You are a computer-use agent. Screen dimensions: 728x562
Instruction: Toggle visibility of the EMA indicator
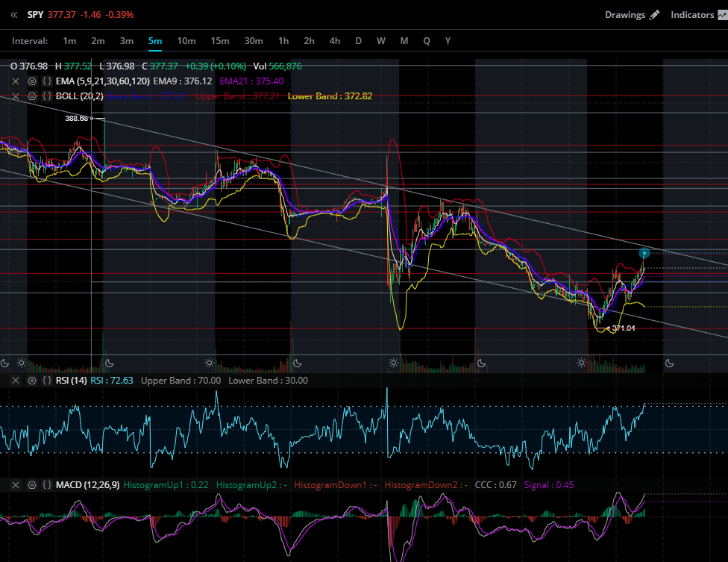[x=31, y=81]
